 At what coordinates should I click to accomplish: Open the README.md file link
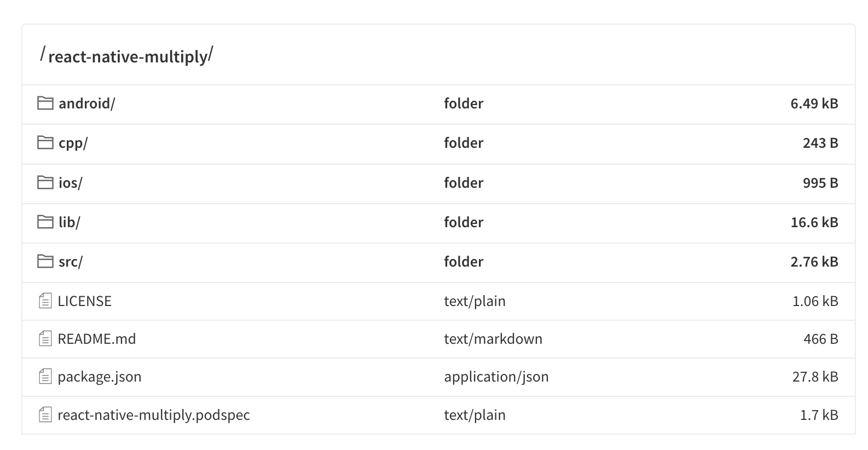point(97,339)
